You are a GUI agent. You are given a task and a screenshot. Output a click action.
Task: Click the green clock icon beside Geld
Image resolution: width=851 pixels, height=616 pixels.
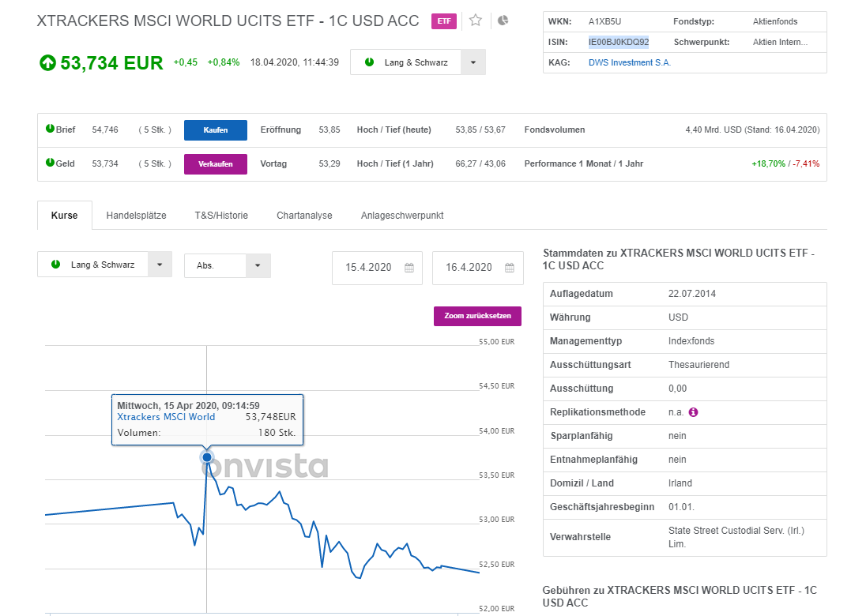(x=50, y=163)
